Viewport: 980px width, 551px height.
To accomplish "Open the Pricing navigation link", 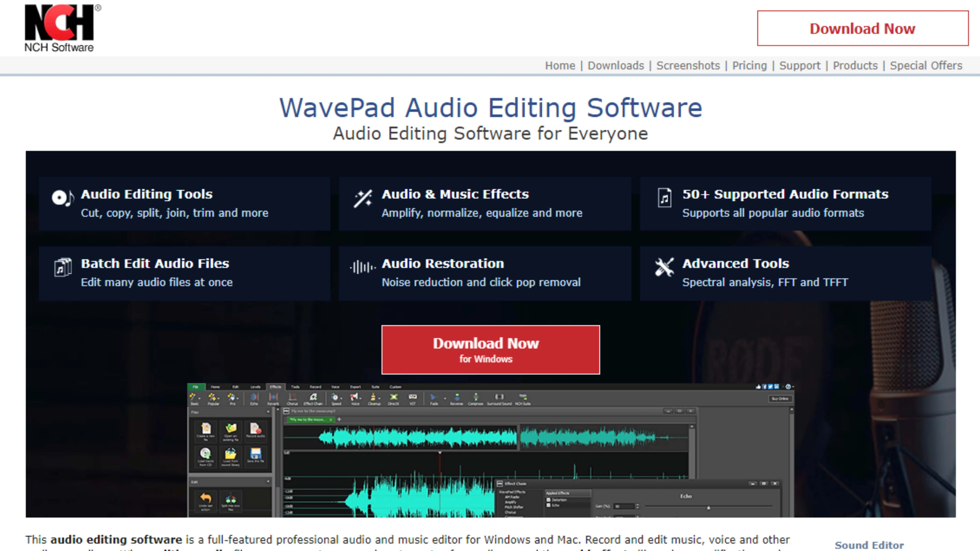I will [x=750, y=65].
